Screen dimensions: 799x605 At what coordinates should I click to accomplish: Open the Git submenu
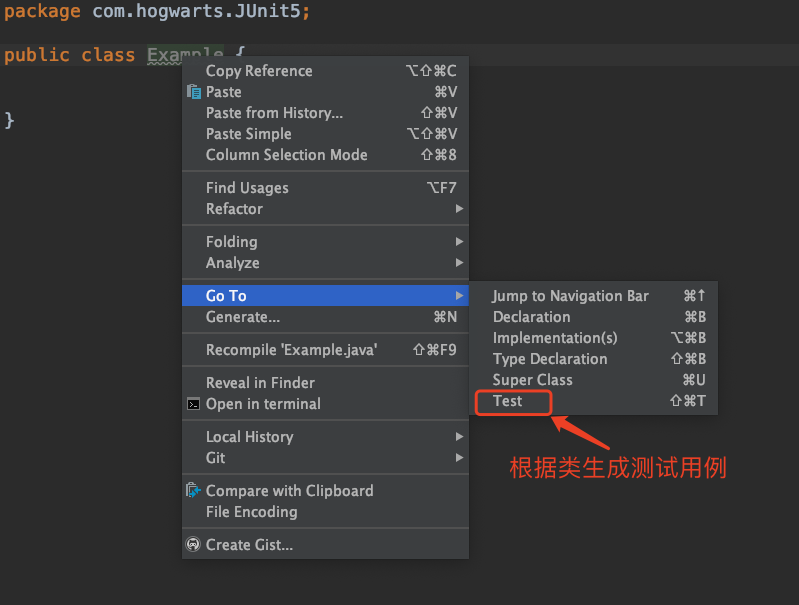point(216,458)
